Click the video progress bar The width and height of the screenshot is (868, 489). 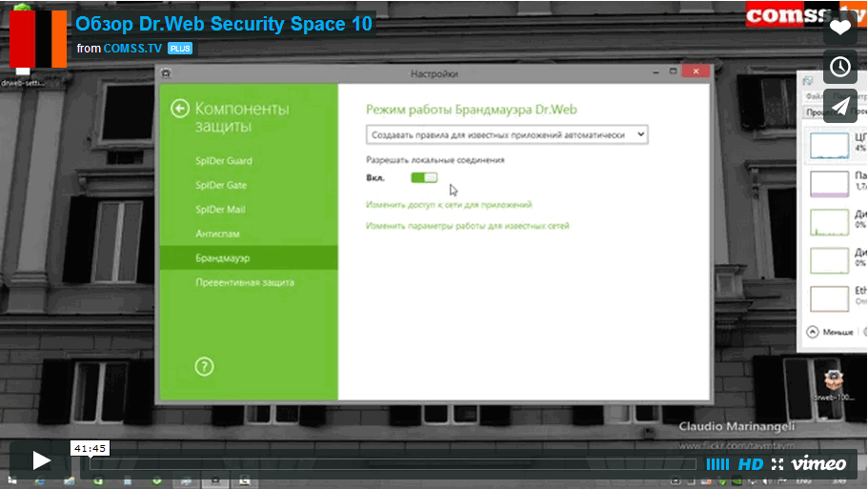point(392,464)
